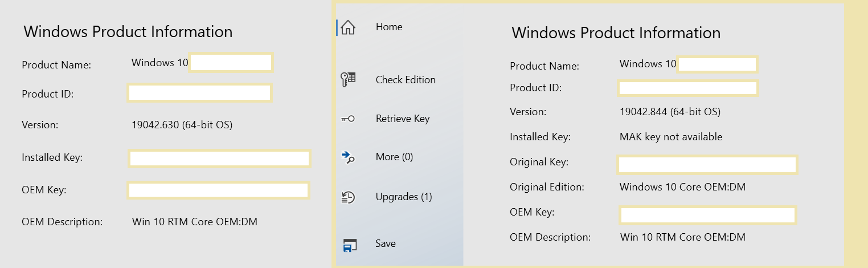Open the Check Edition menu label

(x=406, y=80)
